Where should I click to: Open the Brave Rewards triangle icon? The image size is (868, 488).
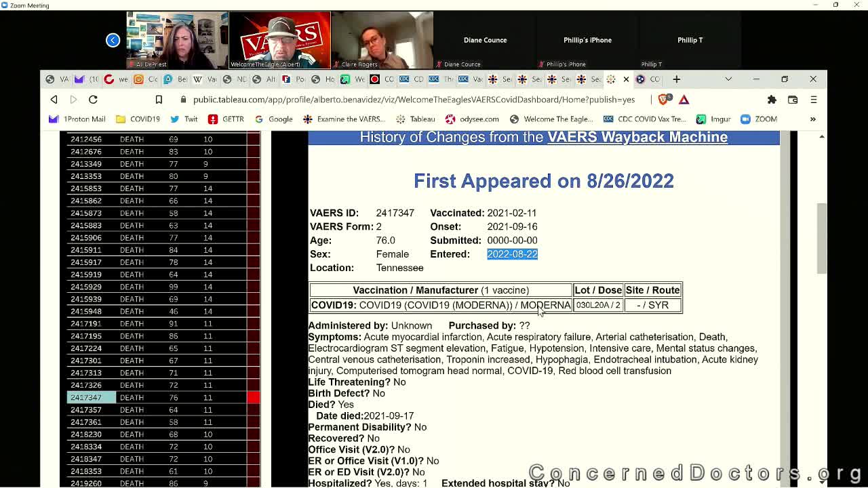pyautogui.click(x=684, y=100)
